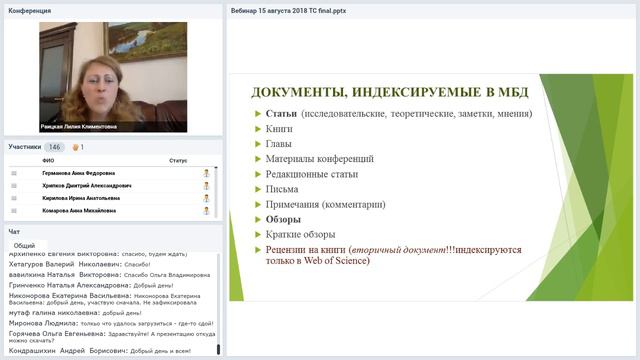Click gray icon left of Комарова Анна Михайловна

(14, 211)
